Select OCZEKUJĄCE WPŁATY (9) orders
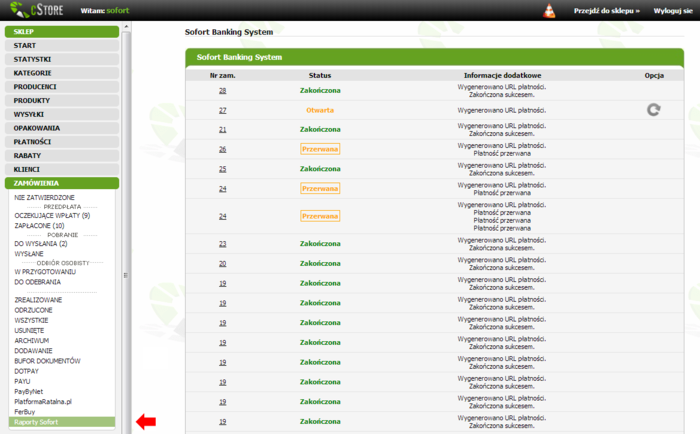The image size is (700, 434). 52,215
